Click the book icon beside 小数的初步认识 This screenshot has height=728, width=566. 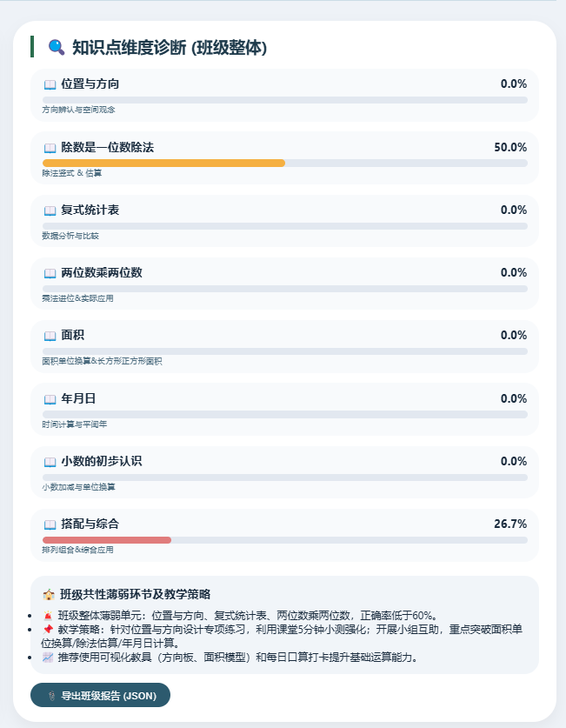[50, 460]
